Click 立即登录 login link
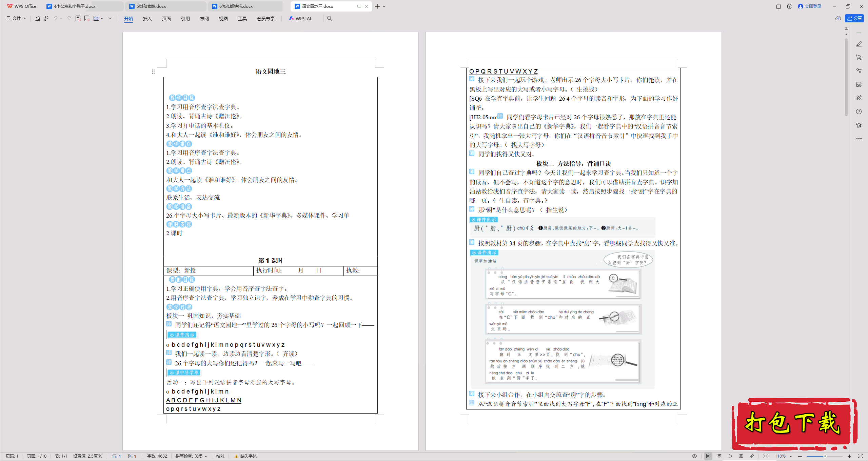The height and width of the screenshot is (461, 868). [x=810, y=6]
